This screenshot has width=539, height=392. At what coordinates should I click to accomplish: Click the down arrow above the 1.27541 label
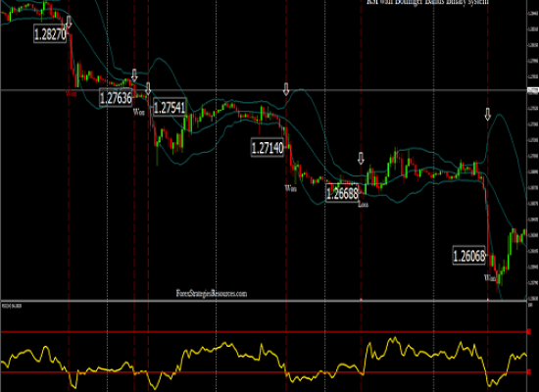pyautogui.click(x=148, y=89)
